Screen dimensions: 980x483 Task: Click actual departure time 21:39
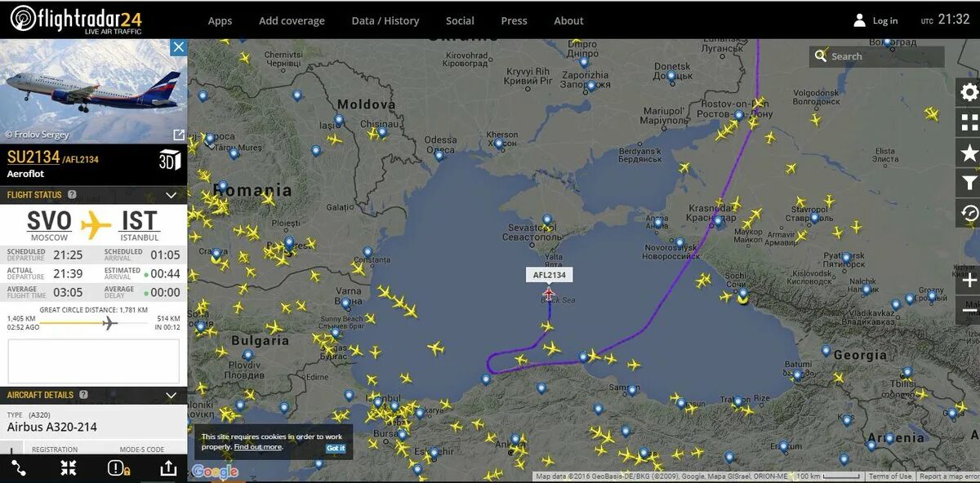(68, 273)
